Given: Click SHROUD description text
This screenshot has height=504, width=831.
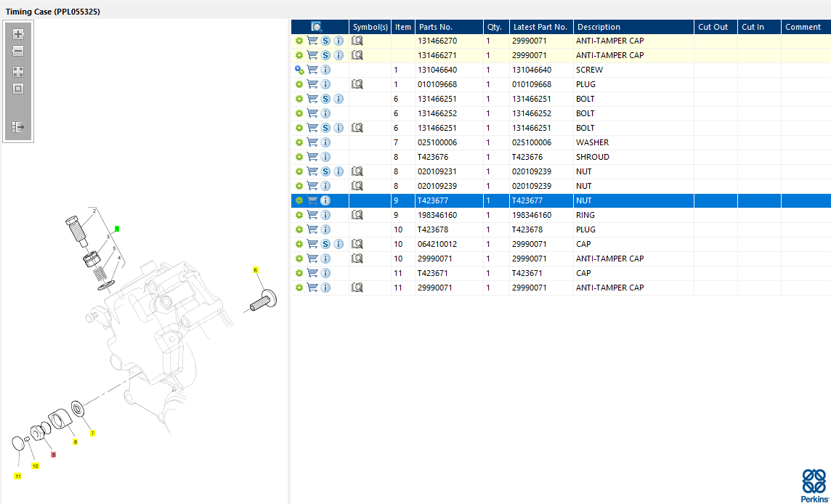Looking at the screenshot, I should 593,157.
